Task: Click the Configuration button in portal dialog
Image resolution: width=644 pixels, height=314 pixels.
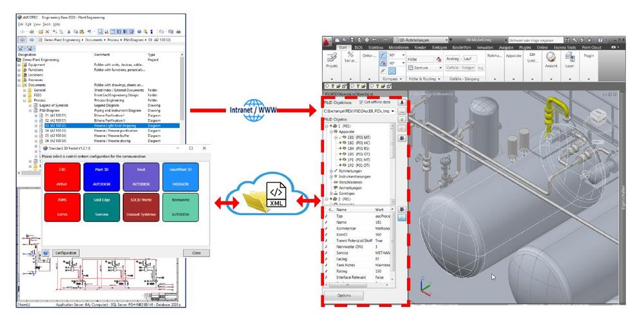Action: tap(66, 253)
